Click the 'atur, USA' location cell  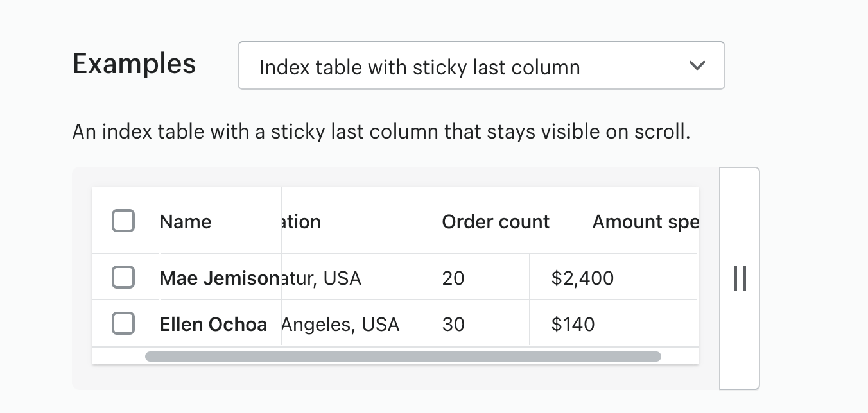(322, 278)
